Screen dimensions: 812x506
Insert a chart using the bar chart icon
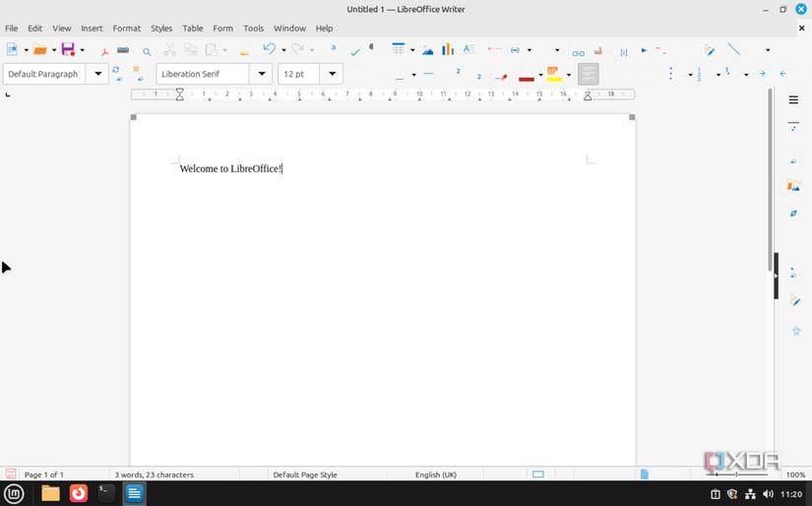448,49
